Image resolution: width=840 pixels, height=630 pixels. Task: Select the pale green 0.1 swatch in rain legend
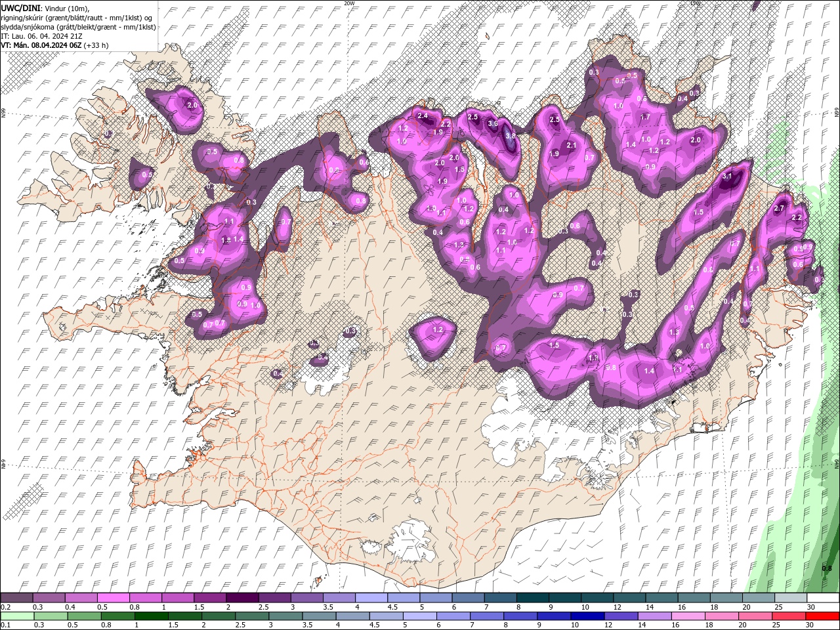click(x=17, y=616)
